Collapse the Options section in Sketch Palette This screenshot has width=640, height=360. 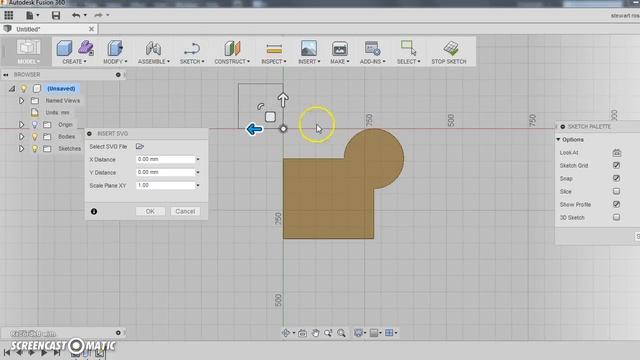tap(558, 140)
